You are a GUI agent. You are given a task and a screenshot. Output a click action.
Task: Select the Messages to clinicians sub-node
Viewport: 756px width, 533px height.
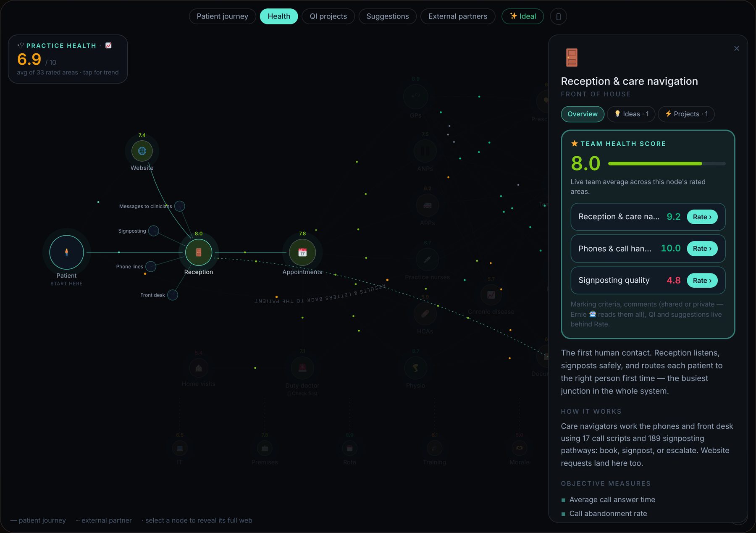[x=180, y=206]
